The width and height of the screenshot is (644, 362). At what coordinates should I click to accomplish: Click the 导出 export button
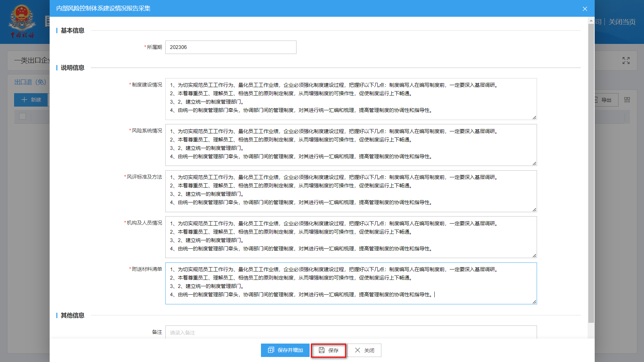606,100
